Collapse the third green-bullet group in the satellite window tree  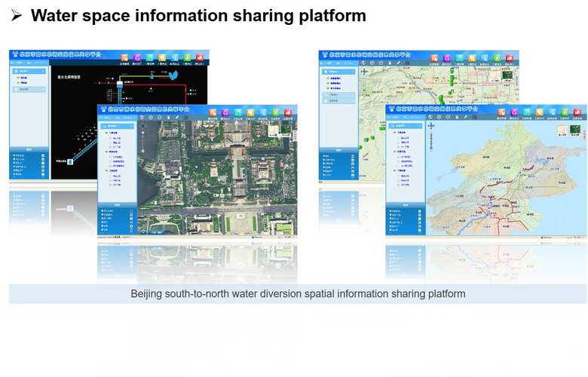click(x=106, y=170)
